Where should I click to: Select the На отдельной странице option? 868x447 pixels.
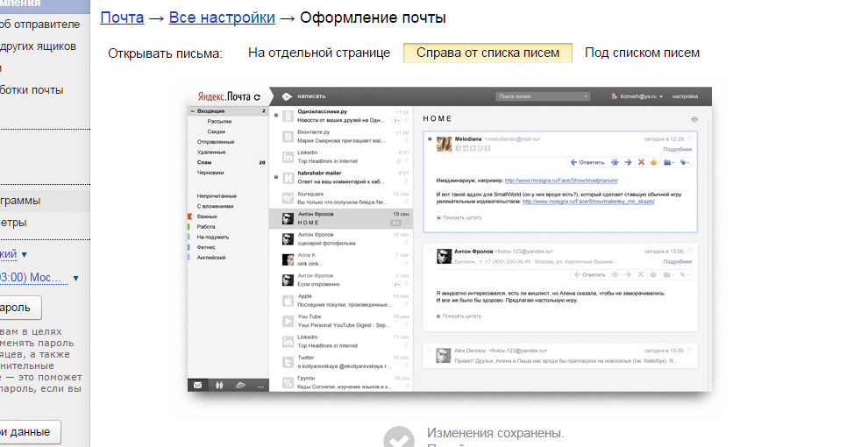[318, 53]
